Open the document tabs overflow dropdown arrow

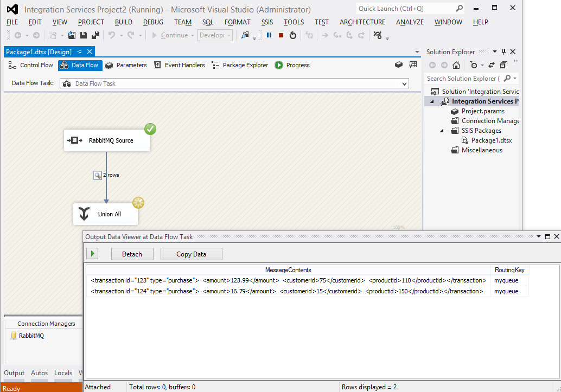click(x=417, y=52)
